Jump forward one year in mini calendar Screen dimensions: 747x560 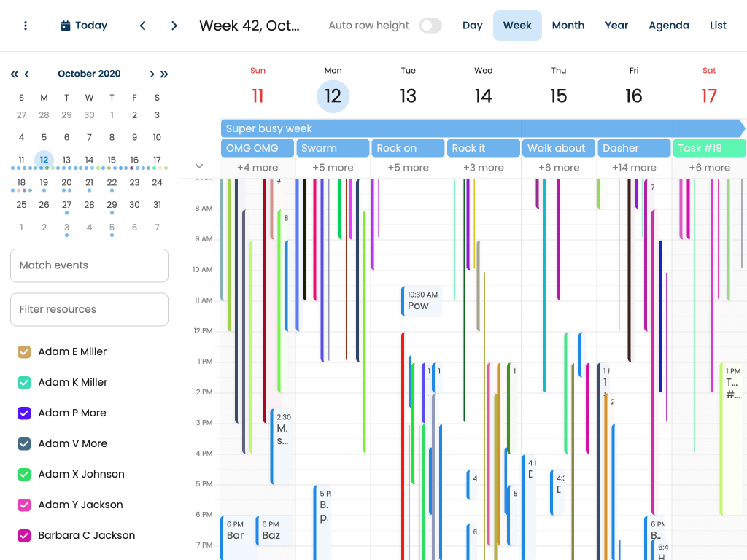click(164, 74)
